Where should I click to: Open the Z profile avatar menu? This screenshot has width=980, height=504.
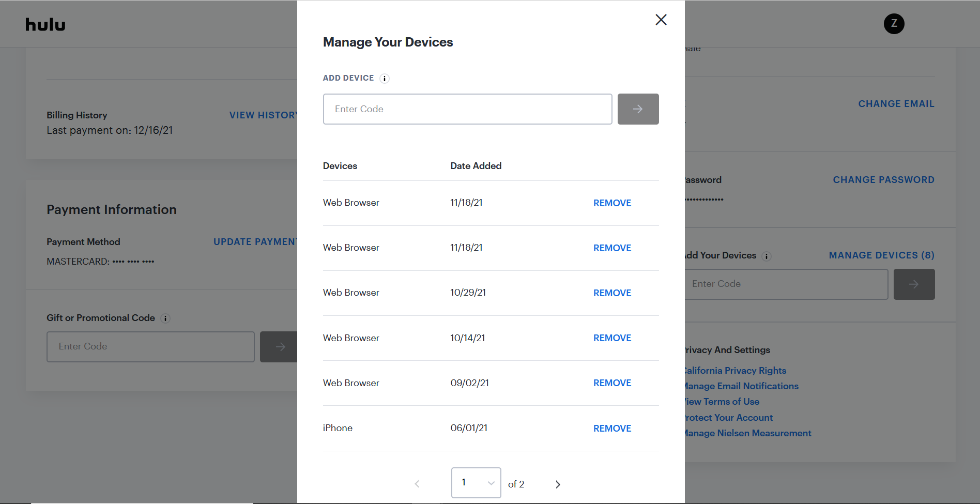tap(894, 24)
